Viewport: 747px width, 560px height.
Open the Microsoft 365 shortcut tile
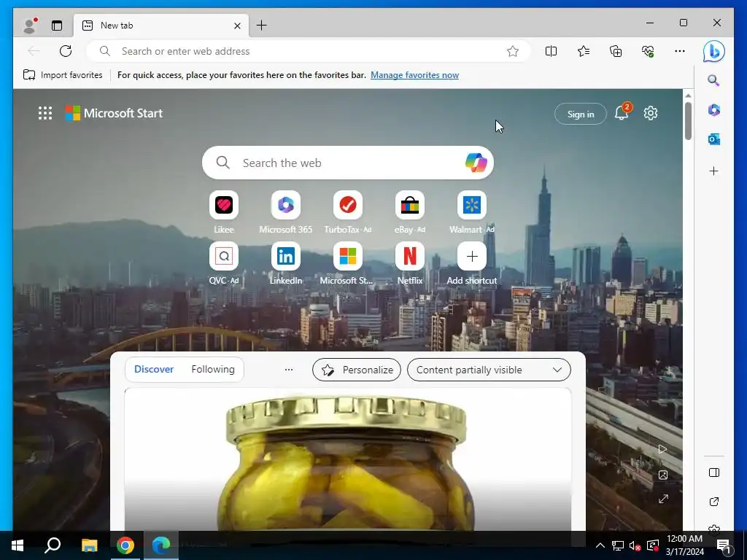(x=286, y=212)
